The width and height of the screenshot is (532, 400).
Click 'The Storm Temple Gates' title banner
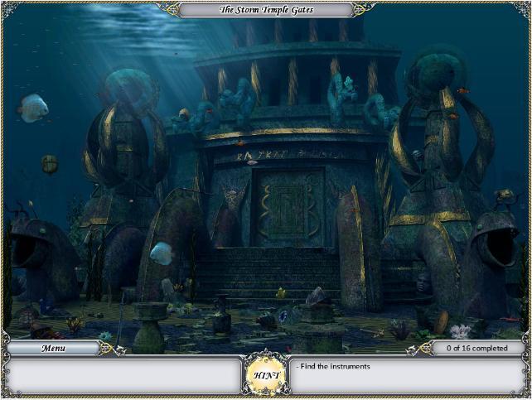(266, 9)
